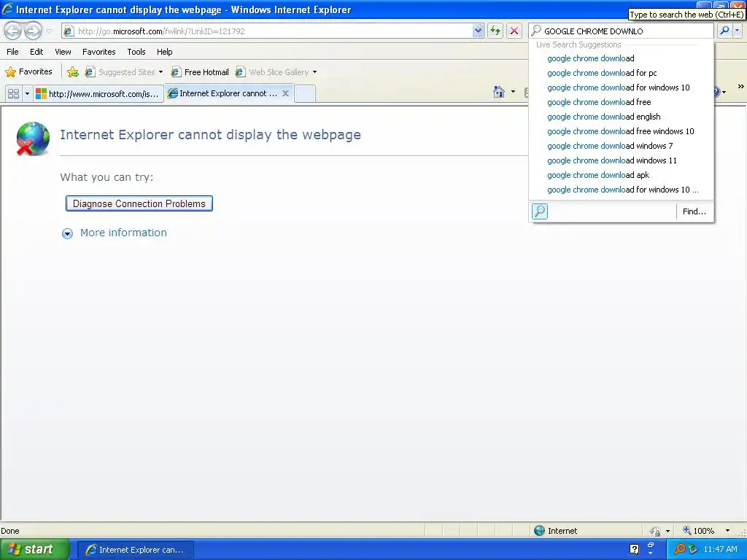The height and width of the screenshot is (560, 747).
Task: Open the View menu
Action: 63,52
